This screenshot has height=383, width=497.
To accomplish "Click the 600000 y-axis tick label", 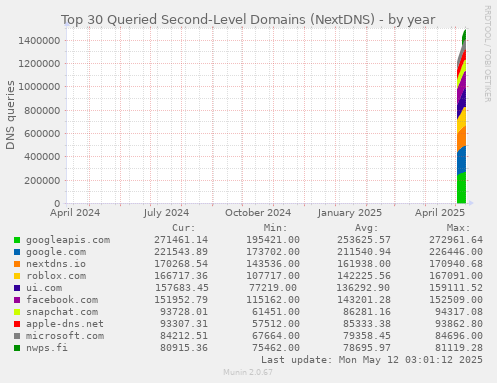I will (x=42, y=133).
